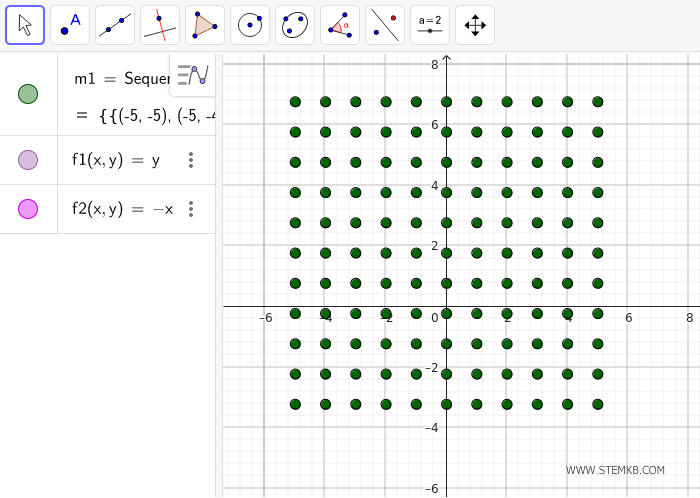Choose the Ellipse conic tool
The height and width of the screenshot is (498, 700).
pos(295,25)
